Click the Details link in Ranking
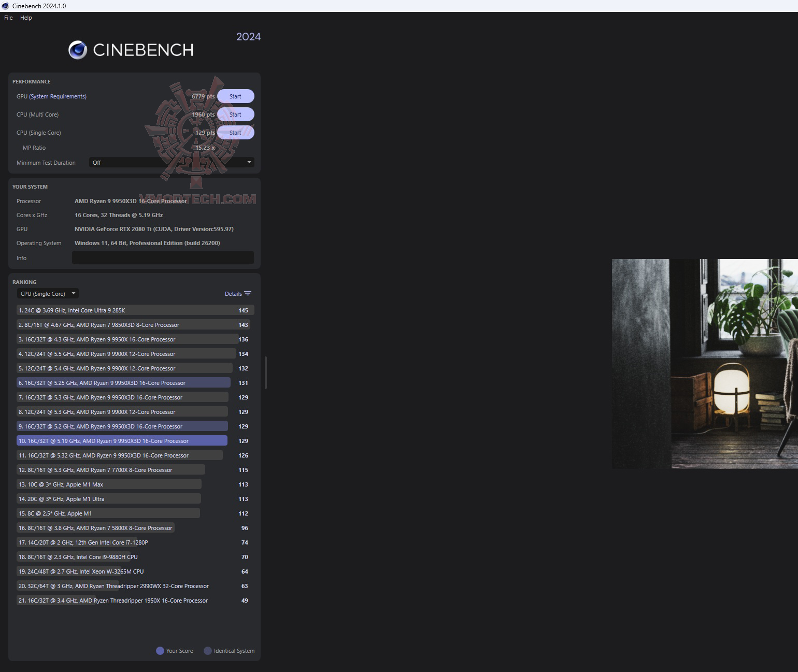This screenshot has height=672, width=798. 233,294
